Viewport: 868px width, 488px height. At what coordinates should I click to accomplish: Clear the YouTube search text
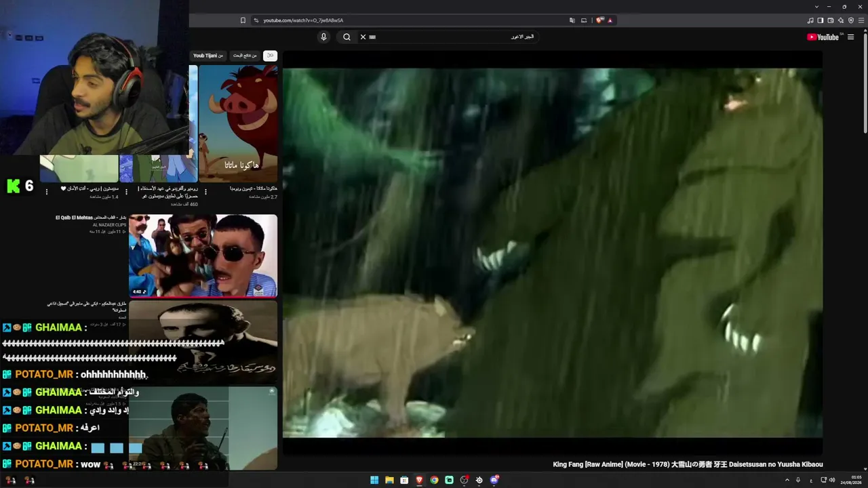coord(363,37)
